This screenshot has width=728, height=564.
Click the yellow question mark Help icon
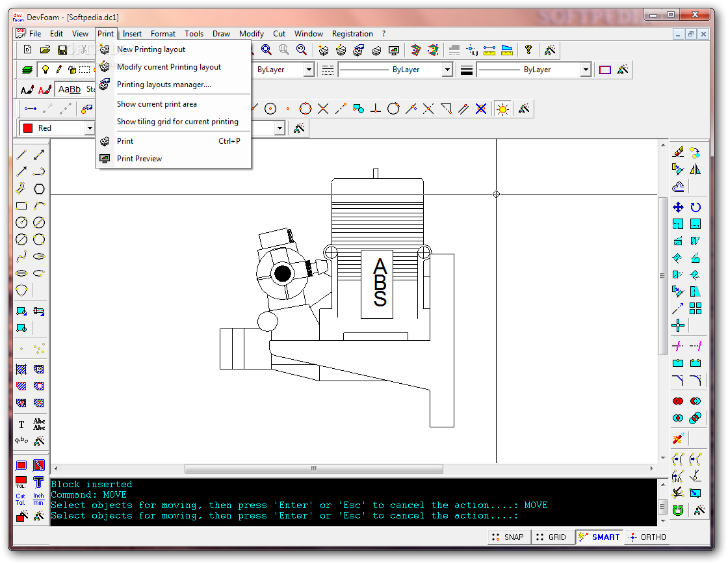(x=528, y=49)
